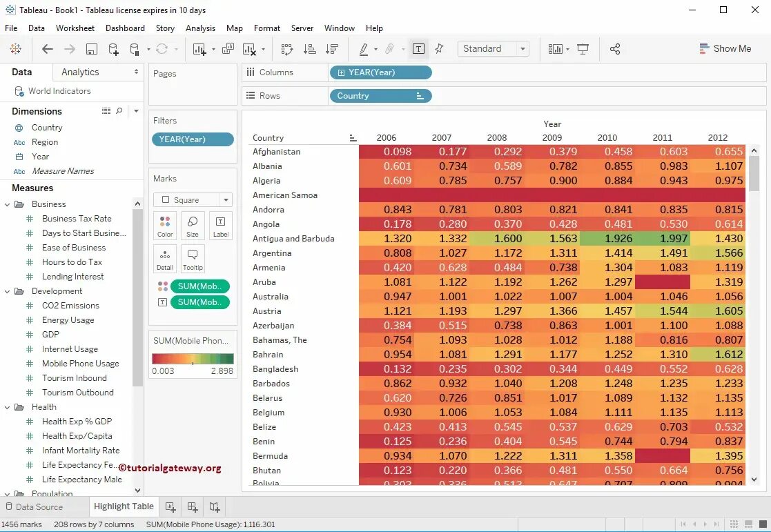Click the Highlight pen toolbar icon

363,49
